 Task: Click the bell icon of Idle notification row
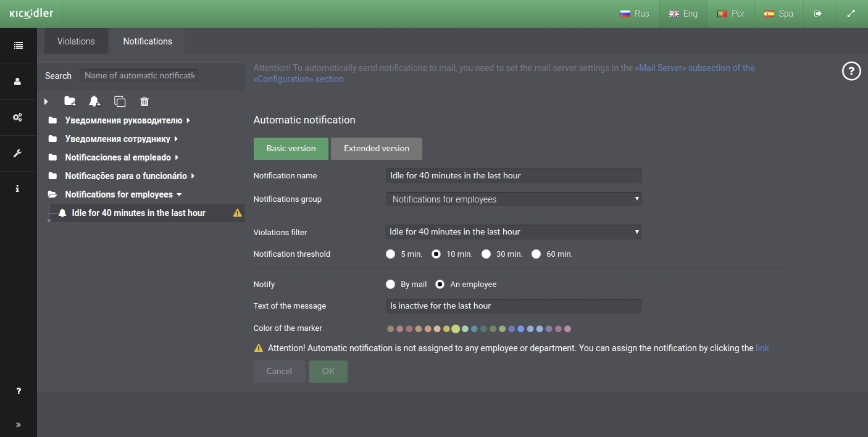pos(62,213)
